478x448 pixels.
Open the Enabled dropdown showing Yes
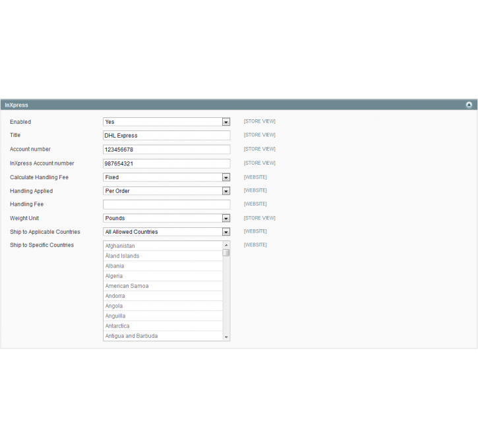(166, 122)
